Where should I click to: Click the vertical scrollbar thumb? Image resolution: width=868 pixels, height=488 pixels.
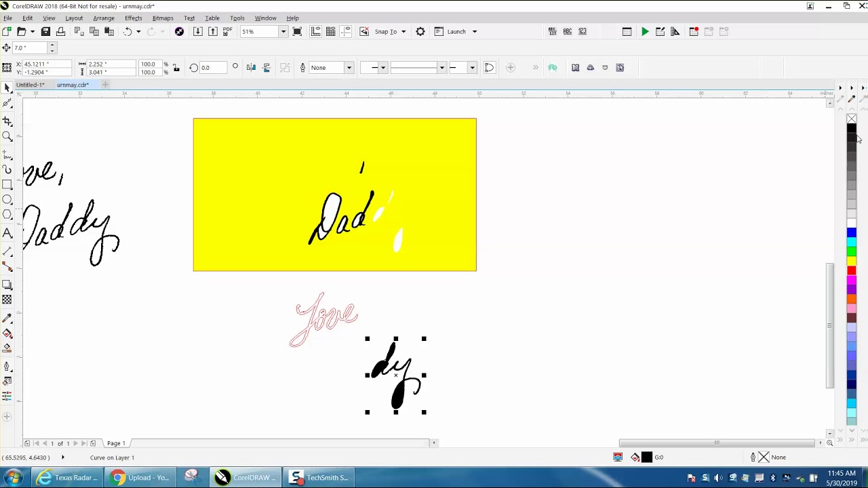pyautogui.click(x=829, y=325)
